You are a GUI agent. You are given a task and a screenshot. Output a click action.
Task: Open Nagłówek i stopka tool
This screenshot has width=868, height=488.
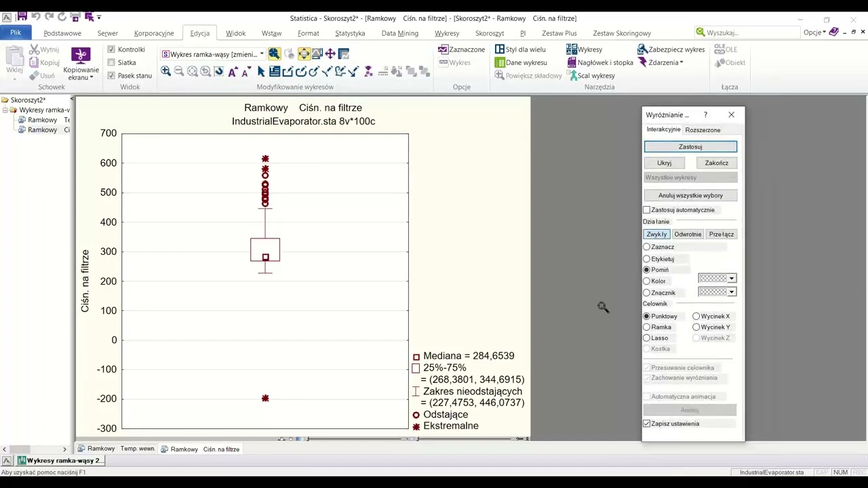coord(599,62)
